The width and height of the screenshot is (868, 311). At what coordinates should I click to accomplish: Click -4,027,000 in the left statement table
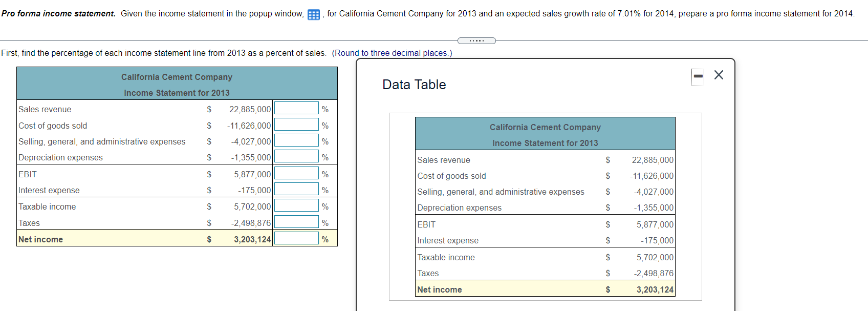(x=251, y=141)
